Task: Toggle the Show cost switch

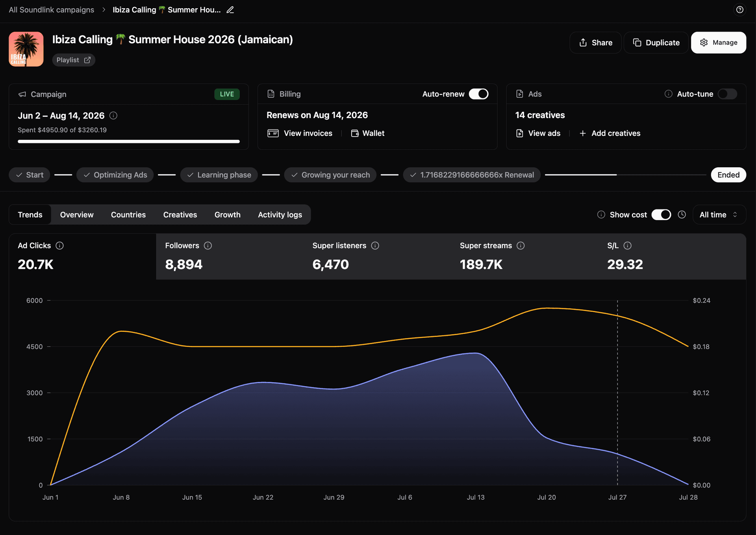Action: [x=661, y=215]
